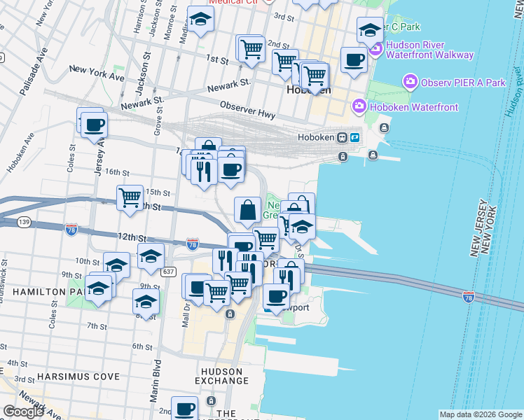Viewport: 524px width, 420px height.
Task: Click the grocery cart marker by 2nd St
Action: coord(252,49)
